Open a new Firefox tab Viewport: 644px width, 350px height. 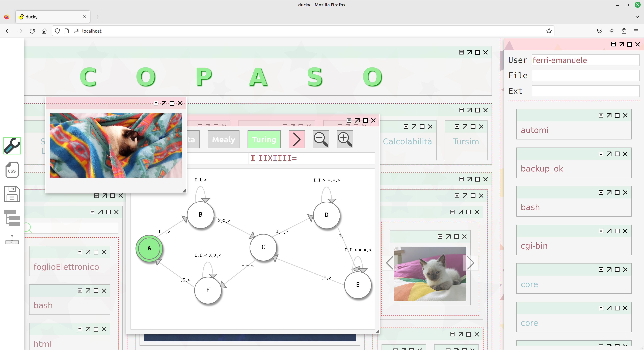(x=97, y=17)
